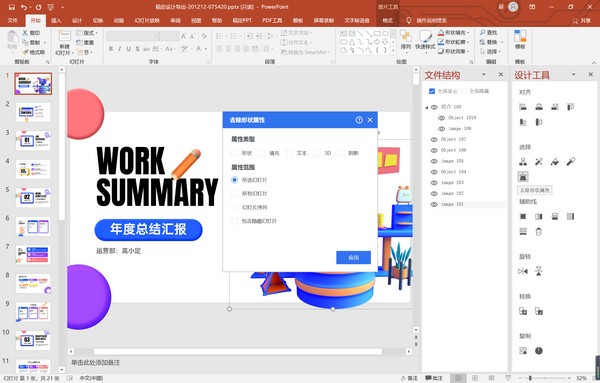Switch to the 插入 ribbon tab

[x=56, y=20]
